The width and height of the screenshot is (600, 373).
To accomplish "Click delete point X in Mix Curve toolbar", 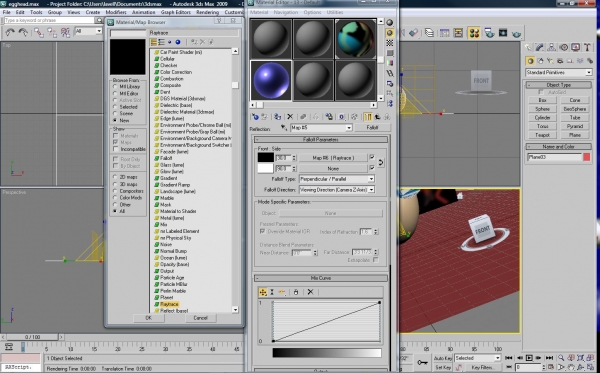I will [310, 292].
